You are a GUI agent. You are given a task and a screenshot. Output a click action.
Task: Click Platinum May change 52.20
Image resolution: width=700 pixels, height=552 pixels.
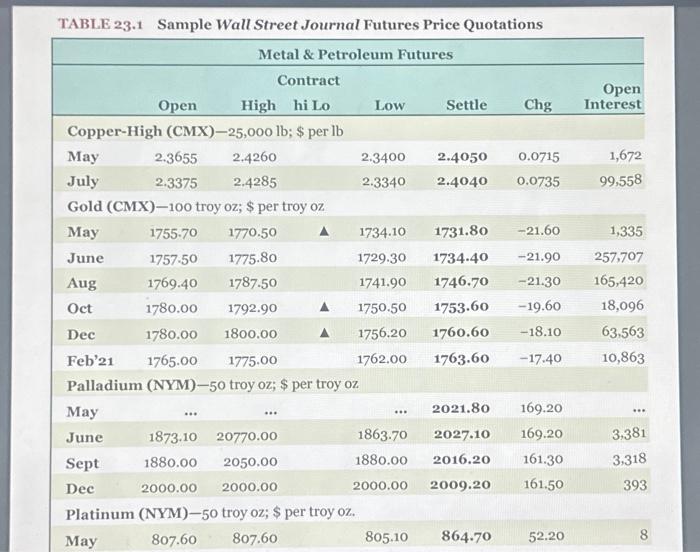click(546, 536)
